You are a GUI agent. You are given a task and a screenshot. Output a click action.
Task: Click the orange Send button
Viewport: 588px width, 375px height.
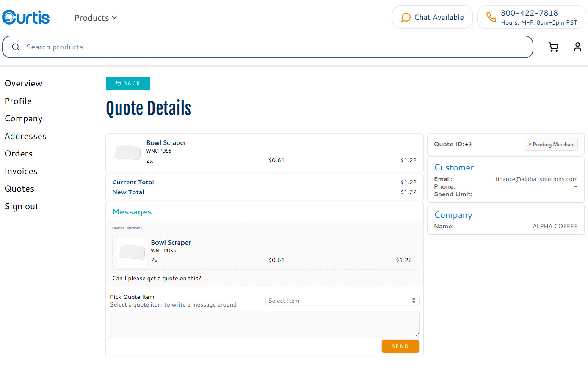pos(400,346)
